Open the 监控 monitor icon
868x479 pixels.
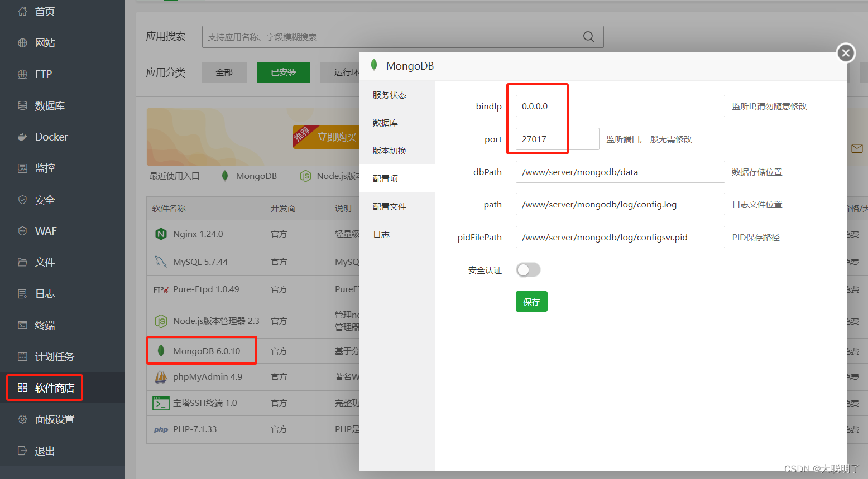coord(22,168)
